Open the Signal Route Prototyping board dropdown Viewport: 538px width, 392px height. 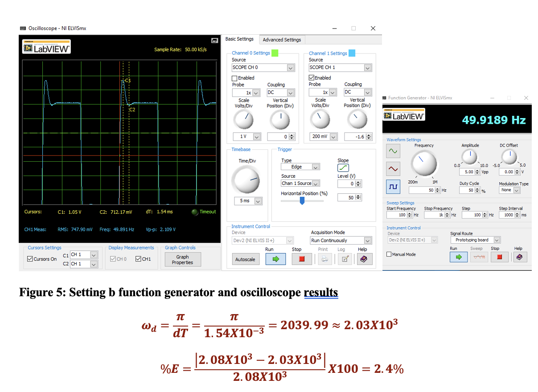coord(475,240)
